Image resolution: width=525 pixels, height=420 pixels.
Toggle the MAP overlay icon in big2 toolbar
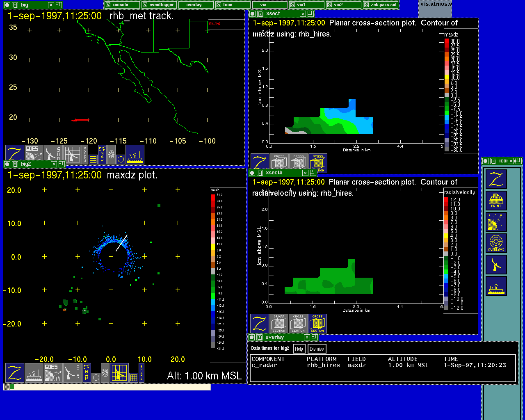click(x=87, y=372)
